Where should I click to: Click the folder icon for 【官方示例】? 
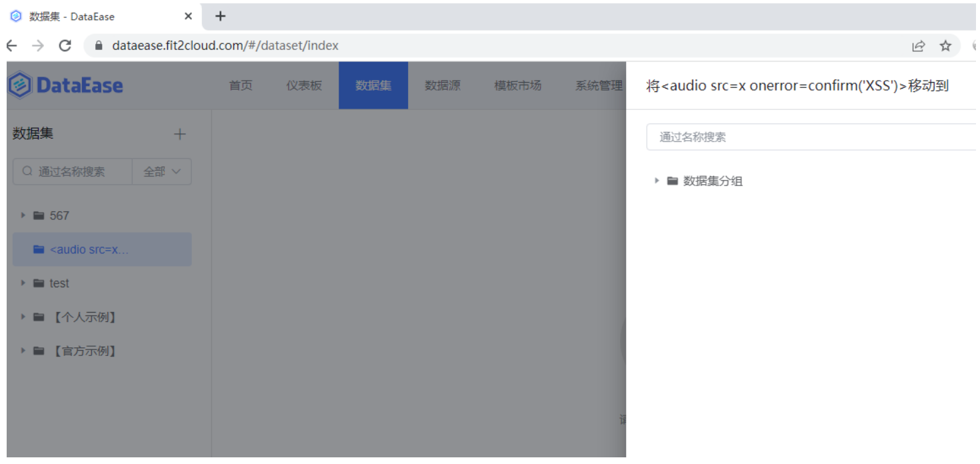point(39,351)
